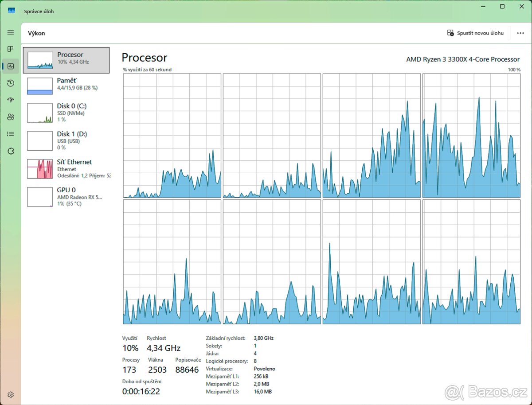Click the 'Logické procesory:' label
Viewport: 532px width, 405px height.
point(227,361)
